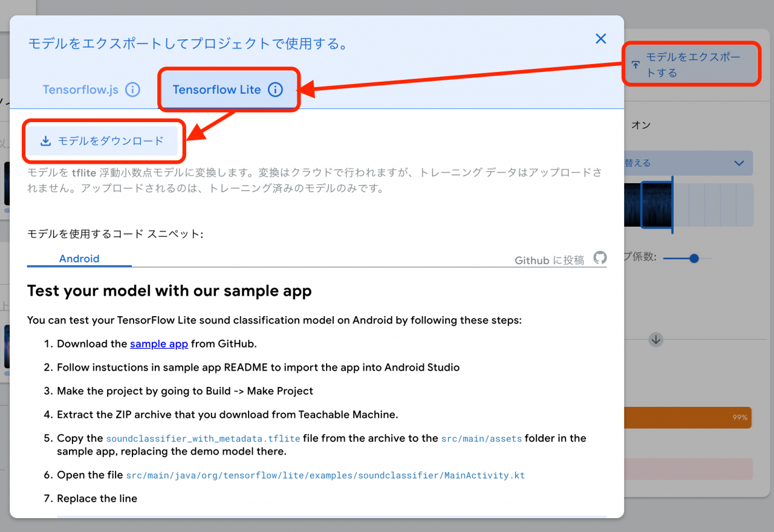The image size is (774, 532).
Task: Click the MainActivity.kt file path text
Action: tap(325, 476)
